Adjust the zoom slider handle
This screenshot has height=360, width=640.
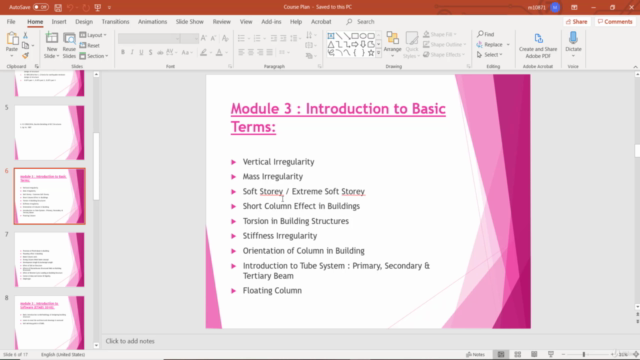(584, 354)
